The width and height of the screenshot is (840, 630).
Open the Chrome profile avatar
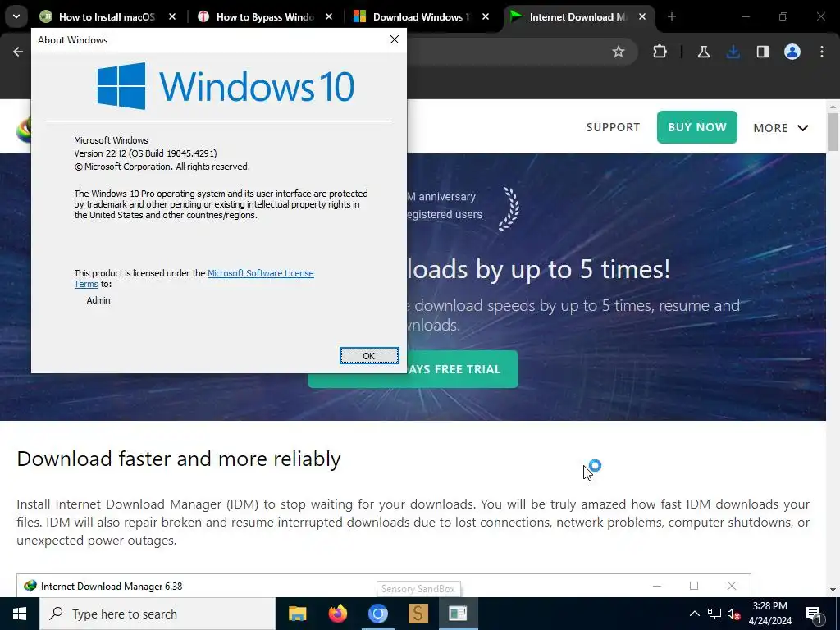coord(792,52)
